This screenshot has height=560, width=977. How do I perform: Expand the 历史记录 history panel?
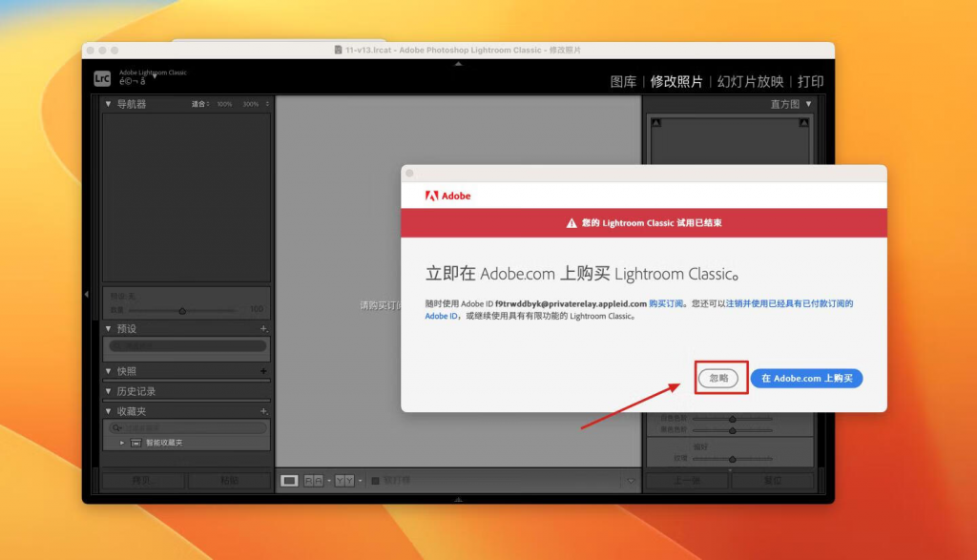(108, 390)
